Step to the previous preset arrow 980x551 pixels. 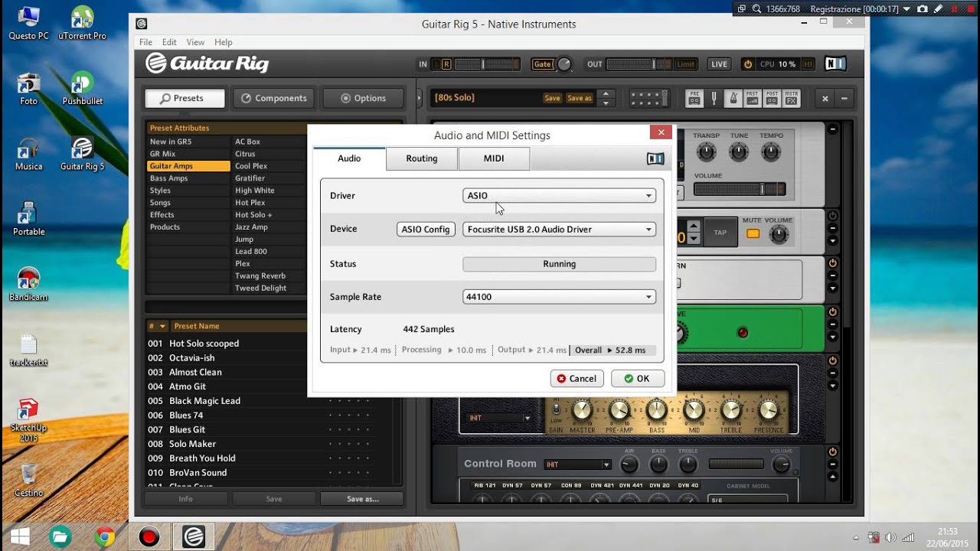point(606,93)
